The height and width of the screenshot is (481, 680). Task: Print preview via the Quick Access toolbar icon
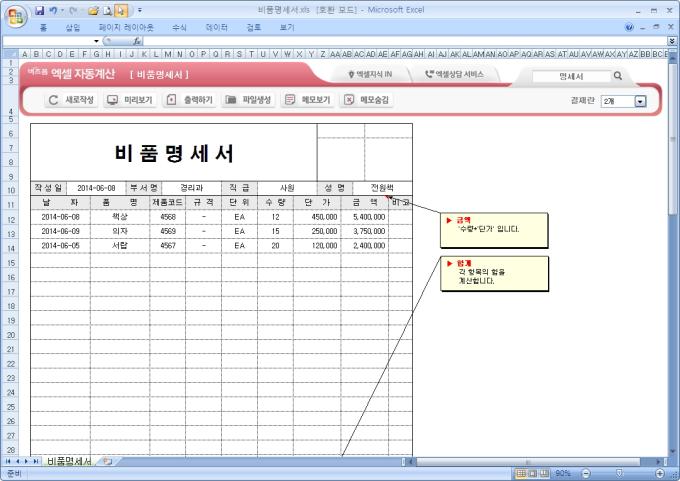(108, 10)
